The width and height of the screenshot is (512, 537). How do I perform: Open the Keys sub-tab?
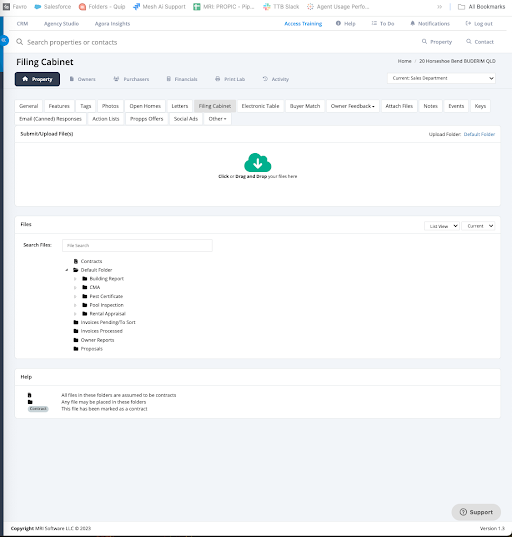(x=480, y=106)
